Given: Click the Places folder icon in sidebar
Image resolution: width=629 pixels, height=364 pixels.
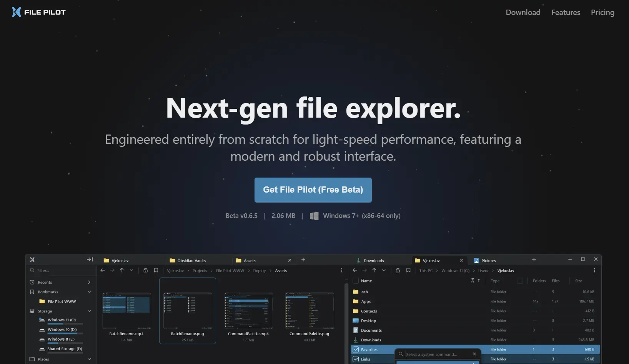Looking at the screenshot, I should (32, 359).
